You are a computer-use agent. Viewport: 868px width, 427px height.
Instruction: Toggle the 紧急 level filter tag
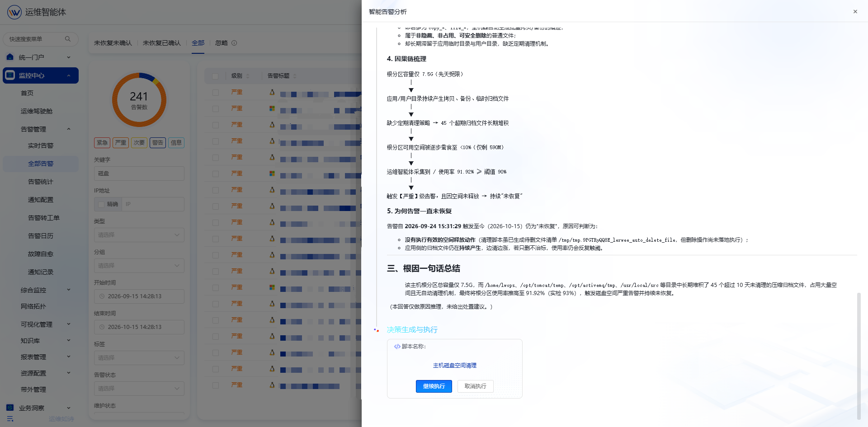102,143
